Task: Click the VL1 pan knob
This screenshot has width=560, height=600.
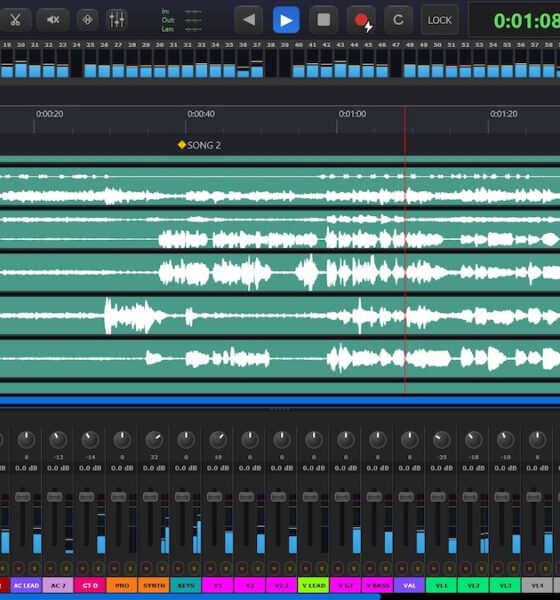Action: tap(441, 440)
